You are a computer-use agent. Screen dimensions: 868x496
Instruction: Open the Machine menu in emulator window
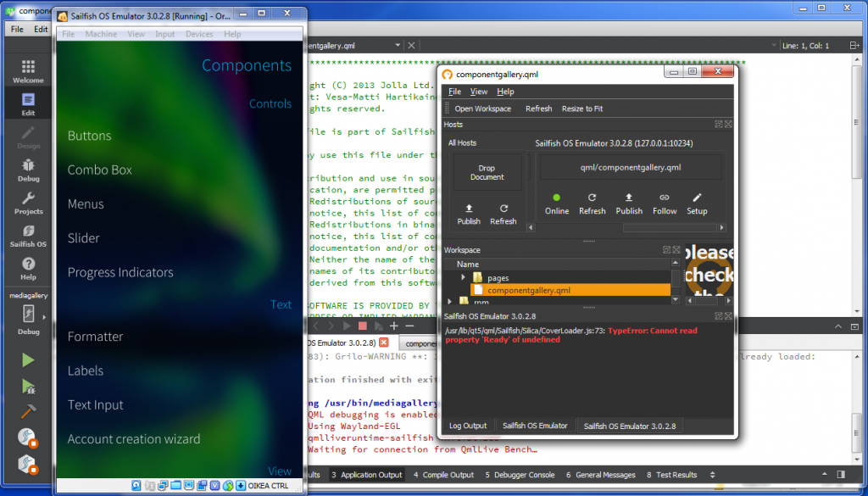coord(101,34)
